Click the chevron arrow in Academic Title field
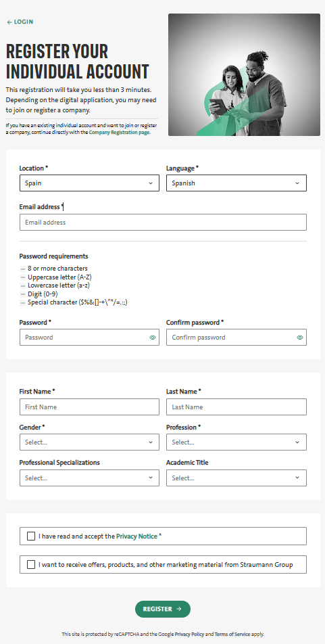 click(x=297, y=478)
